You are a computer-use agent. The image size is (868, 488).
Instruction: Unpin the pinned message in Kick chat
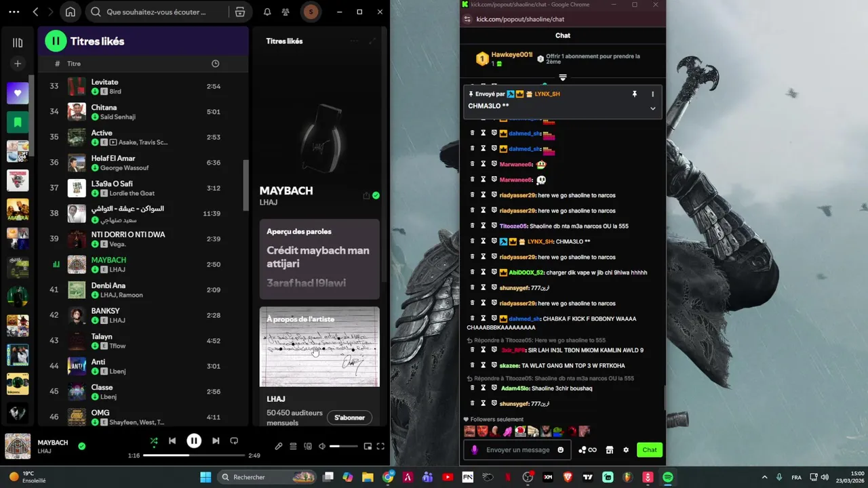(635, 94)
